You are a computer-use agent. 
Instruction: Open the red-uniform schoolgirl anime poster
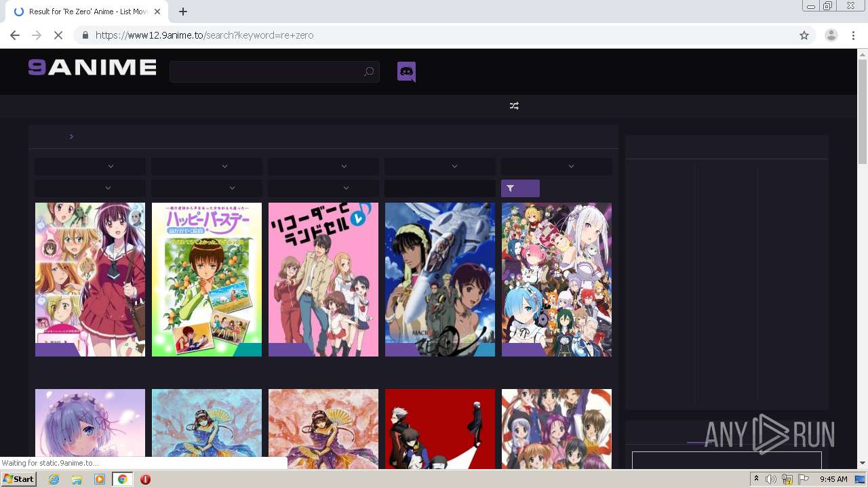[x=90, y=279]
